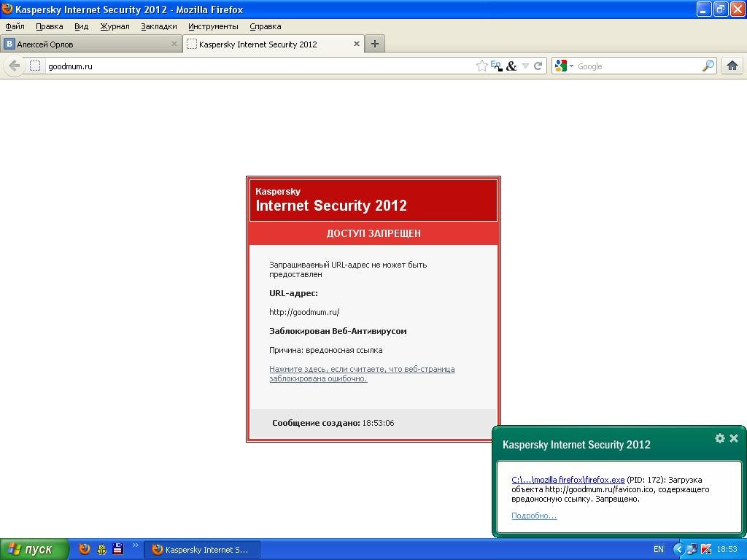This screenshot has width=747, height=560.
Task: Open the Файл menu
Action: click(x=15, y=26)
